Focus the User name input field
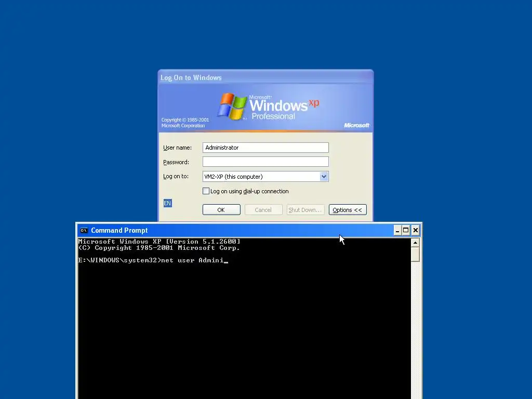This screenshot has height=399, width=532. click(x=265, y=148)
